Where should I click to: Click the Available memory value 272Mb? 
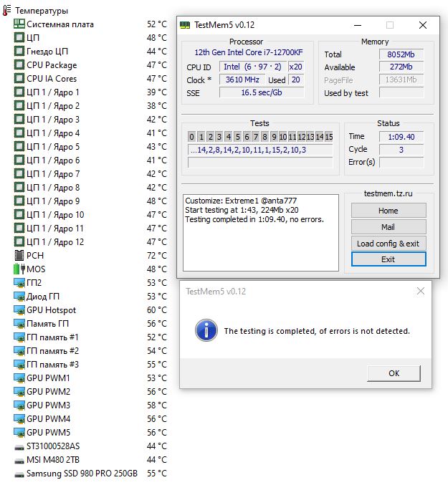tap(401, 67)
